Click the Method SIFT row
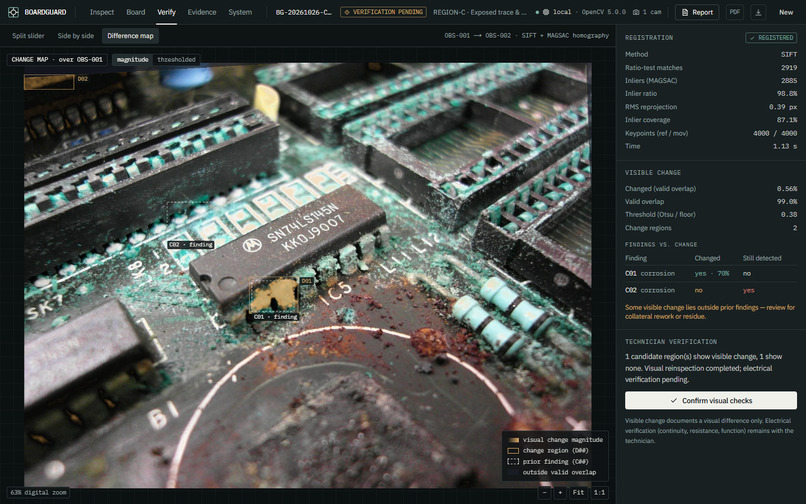The height and width of the screenshot is (504, 806). 711,54
